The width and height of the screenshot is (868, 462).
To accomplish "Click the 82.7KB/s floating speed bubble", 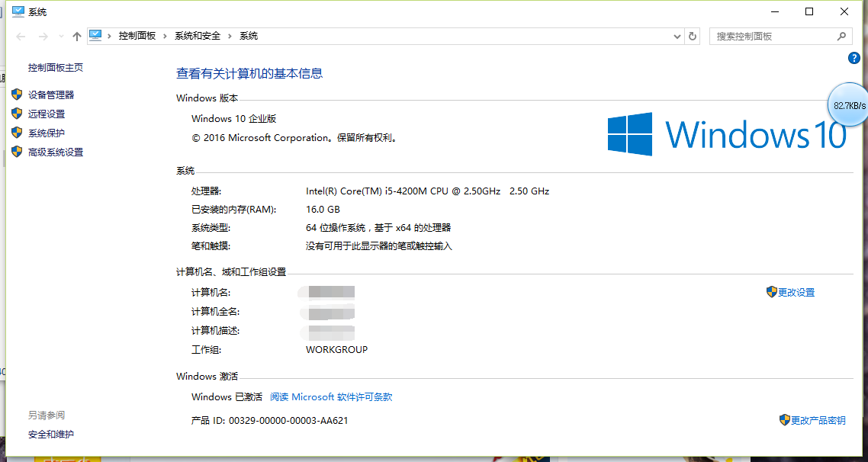I will click(x=848, y=105).
